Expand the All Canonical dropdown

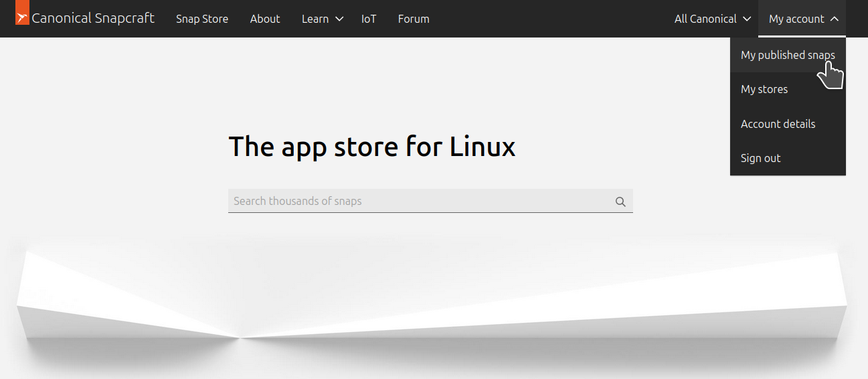[712, 19]
